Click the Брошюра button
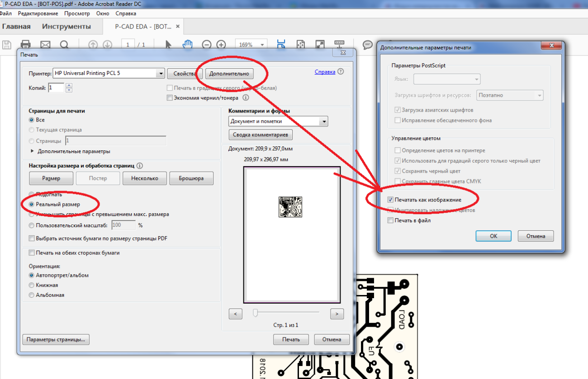588x379 pixels. coord(191,178)
